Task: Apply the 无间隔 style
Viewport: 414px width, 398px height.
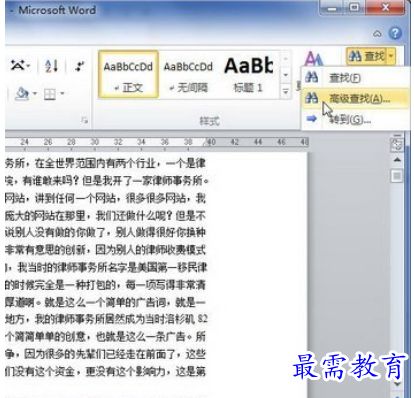Action: click(x=188, y=75)
